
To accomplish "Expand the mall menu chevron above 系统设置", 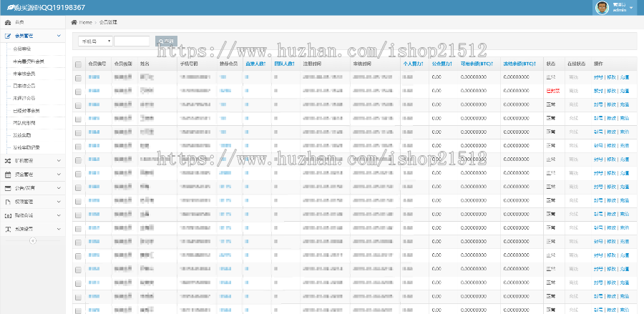I will point(59,215).
